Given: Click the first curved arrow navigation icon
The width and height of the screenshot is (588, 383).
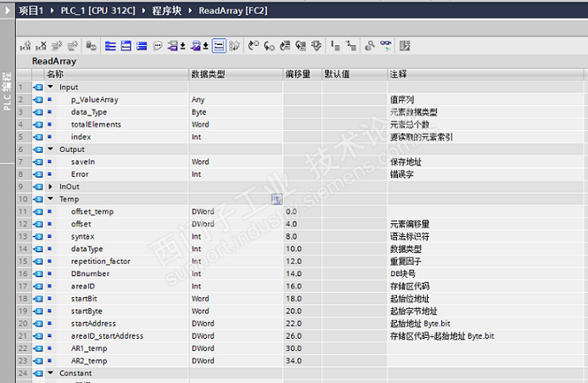Looking at the screenshot, I should (x=254, y=46).
